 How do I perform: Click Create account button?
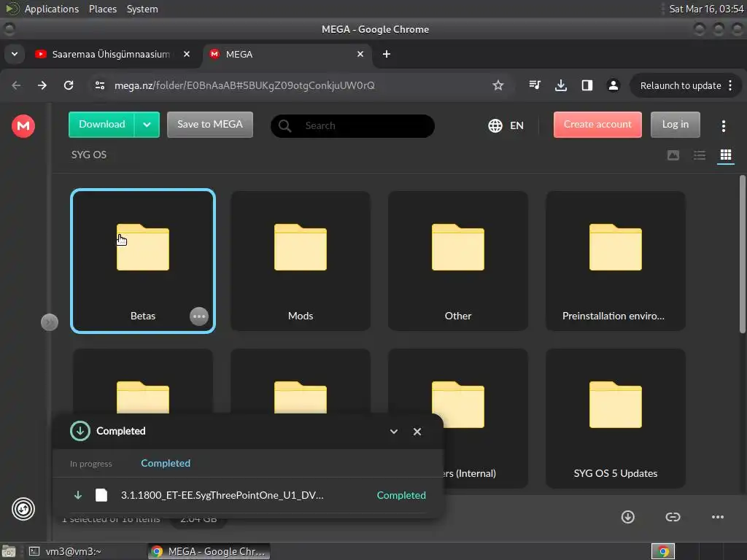[597, 125]
